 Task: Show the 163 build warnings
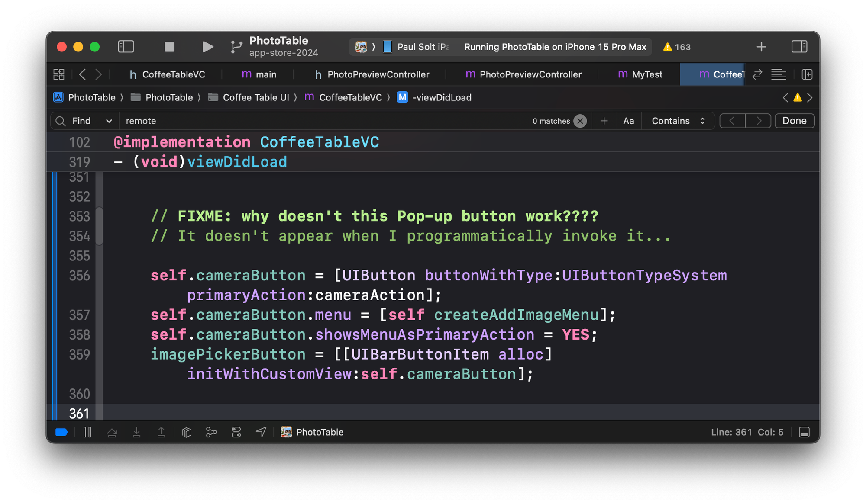pyautogui.click(x=676, y=47)
